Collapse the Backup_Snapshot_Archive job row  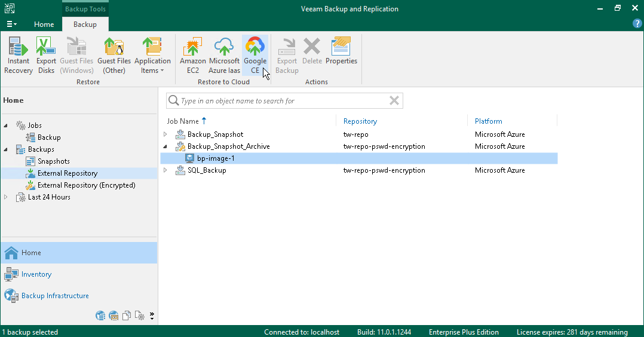(x=165, y=146)
